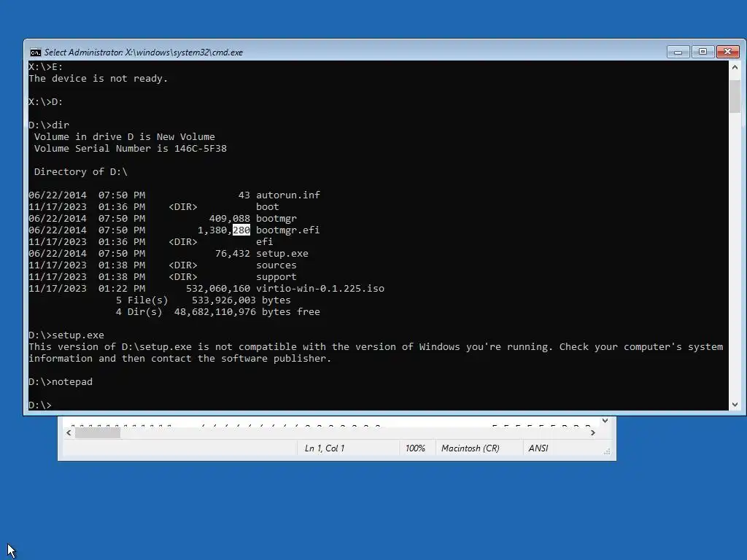
Task: Click Notepad horizontal scroll left arrow
Action: [x=69, y=433]
